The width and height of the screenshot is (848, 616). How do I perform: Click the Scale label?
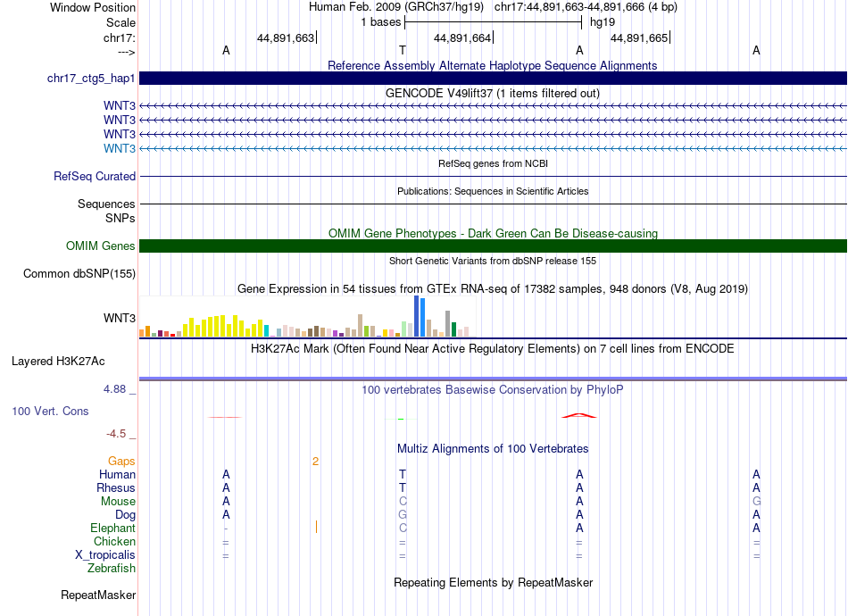tap(121, 22)
